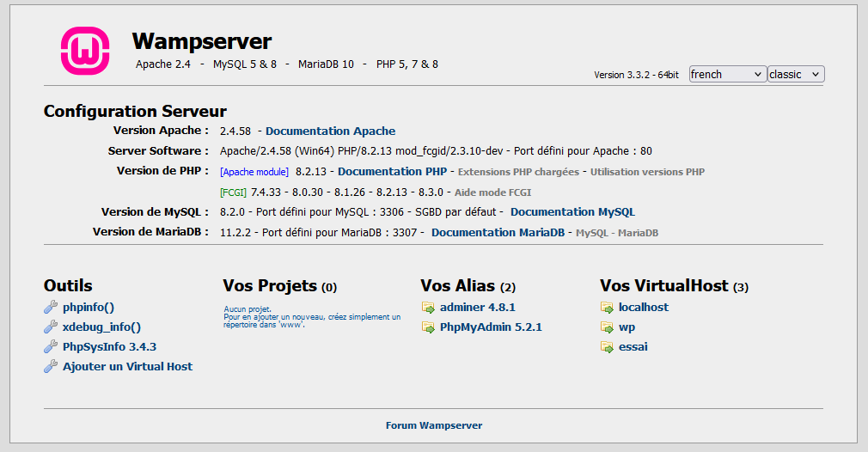Click the Version 3.3.2 - 64bit text

point(637,75)
